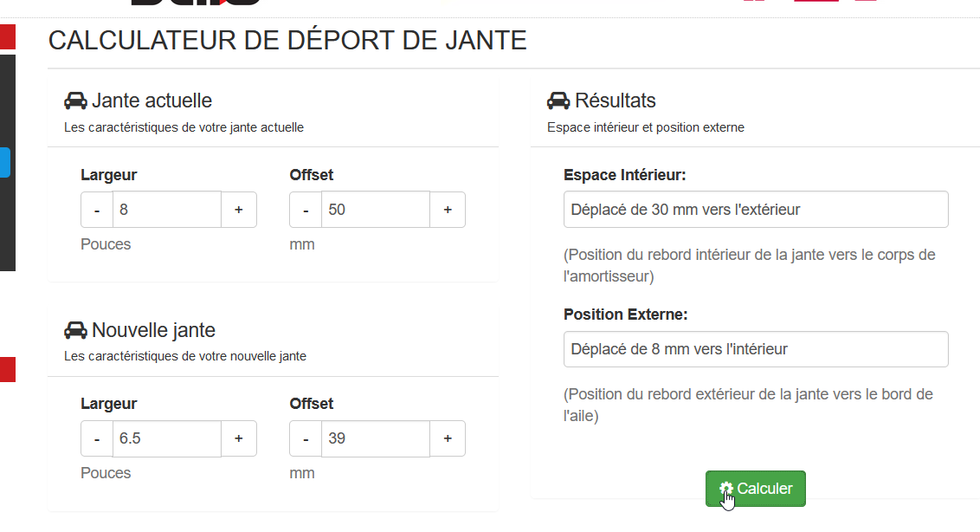Click 'Espace intérieur et position externe' subtitle
Screen dimensions: 980x532
646,127
